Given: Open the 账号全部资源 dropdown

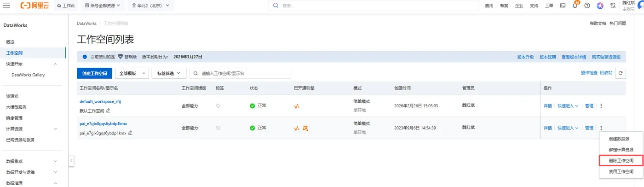Looking at the screenshot, I should click(x=103, y=6).
